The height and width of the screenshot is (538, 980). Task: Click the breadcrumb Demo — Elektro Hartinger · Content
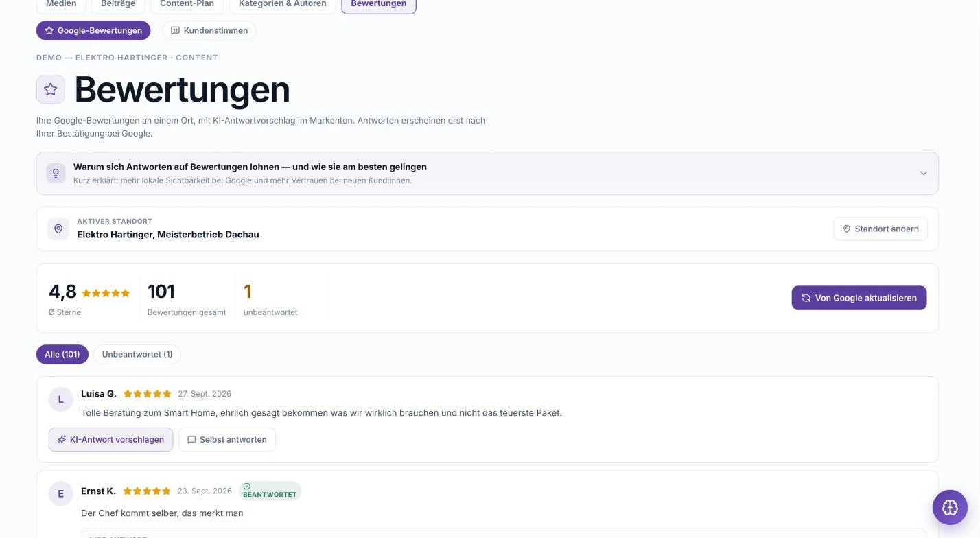[x=127, y=58]
